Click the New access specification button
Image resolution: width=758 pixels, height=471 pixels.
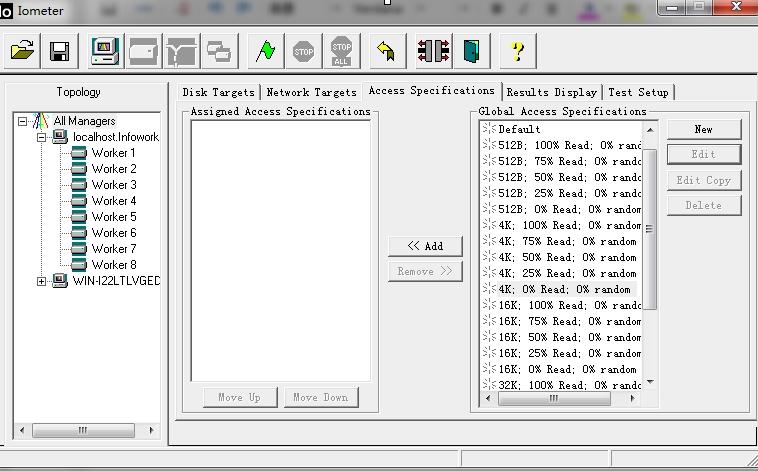pos(703,129)
